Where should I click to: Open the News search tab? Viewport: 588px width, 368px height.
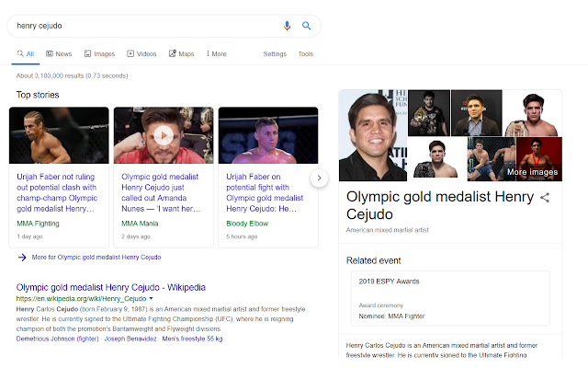(x=59, y=54)
